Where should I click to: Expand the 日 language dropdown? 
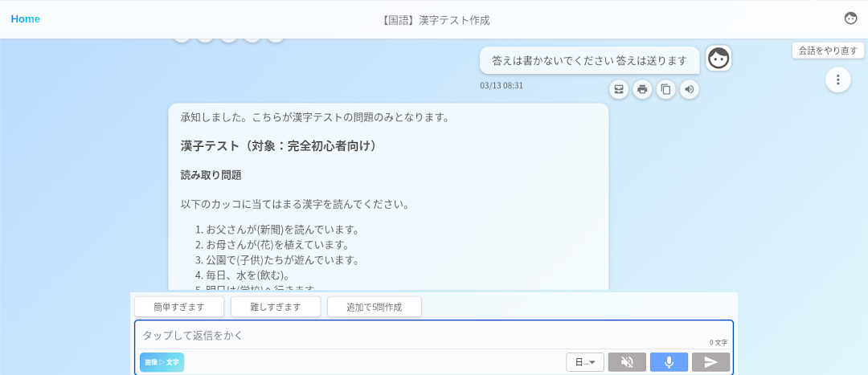tap(584, 362)
